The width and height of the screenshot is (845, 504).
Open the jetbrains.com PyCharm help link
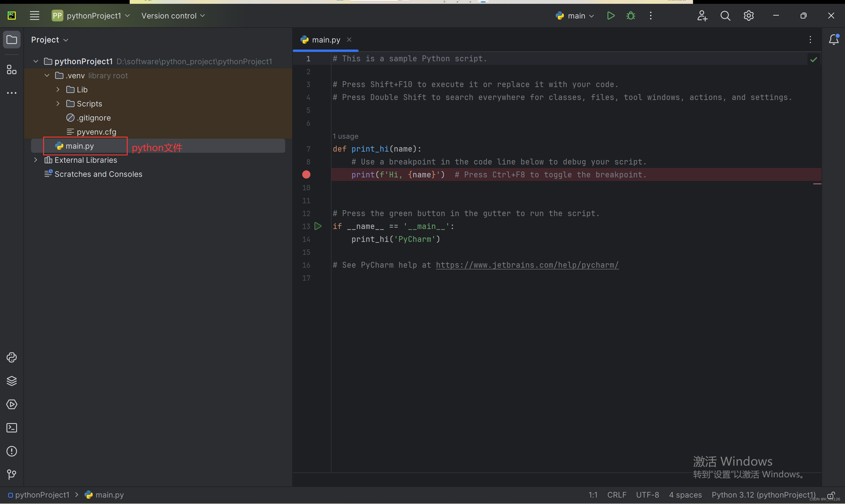(x=527, y=265)
